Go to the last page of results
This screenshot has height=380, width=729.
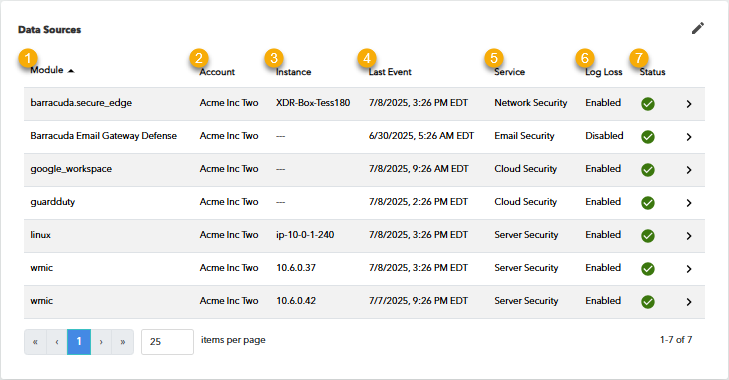click(x=123, y=342)
